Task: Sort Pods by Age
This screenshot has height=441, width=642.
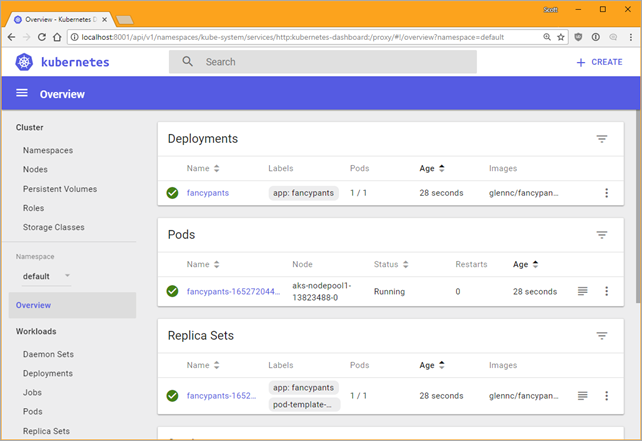Action: (x=525, y=264)
